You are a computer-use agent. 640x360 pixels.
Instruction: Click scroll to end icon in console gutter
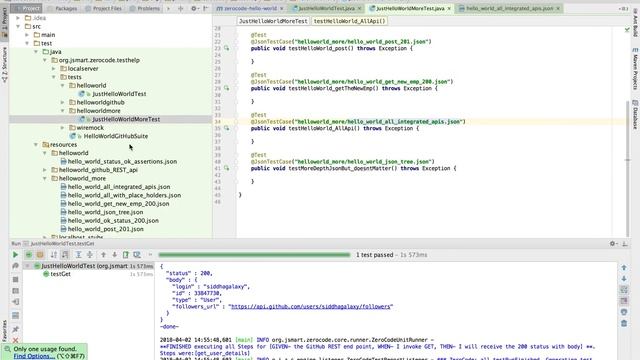(x=624, y=301)
